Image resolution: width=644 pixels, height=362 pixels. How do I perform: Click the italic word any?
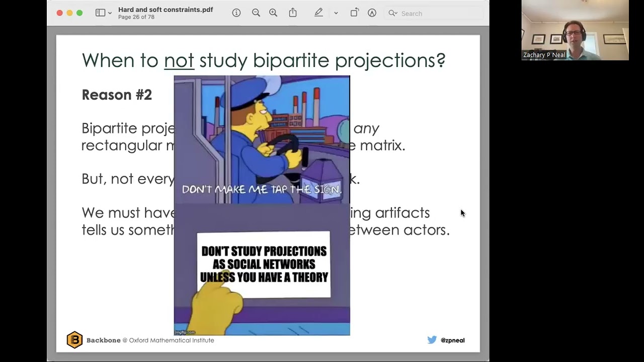(366, 129)
